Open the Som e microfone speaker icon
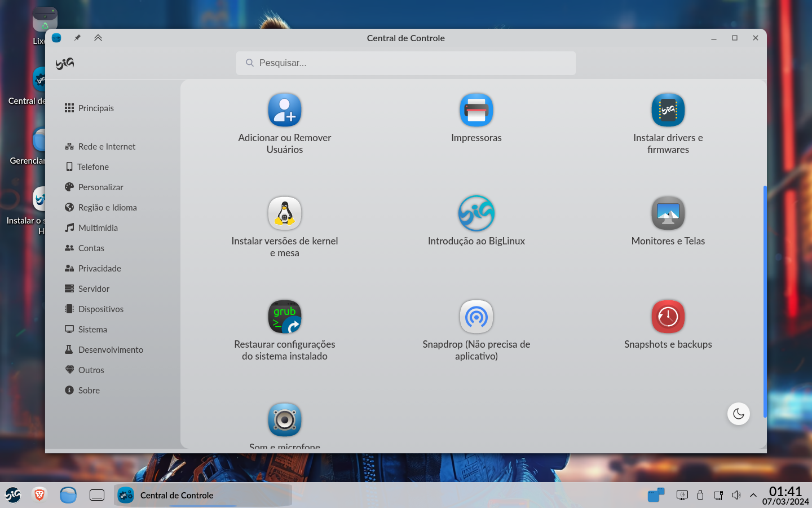 point(285,420)
